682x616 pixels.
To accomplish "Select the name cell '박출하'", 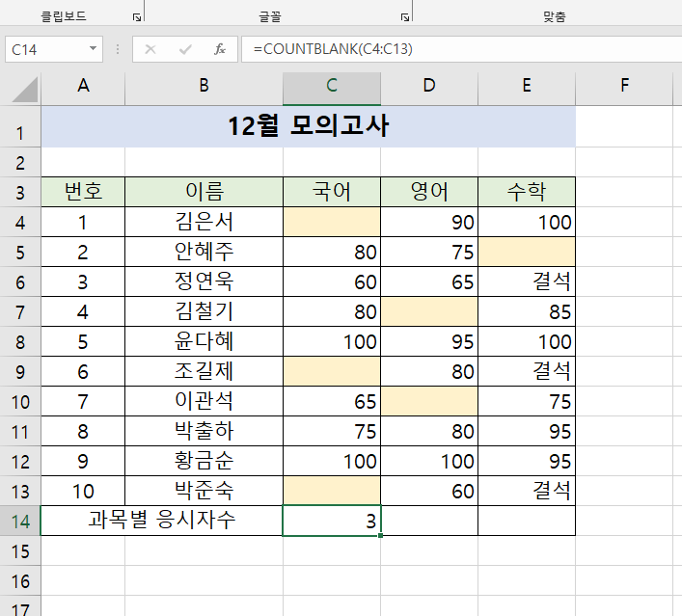I will (x=204, y=431).
